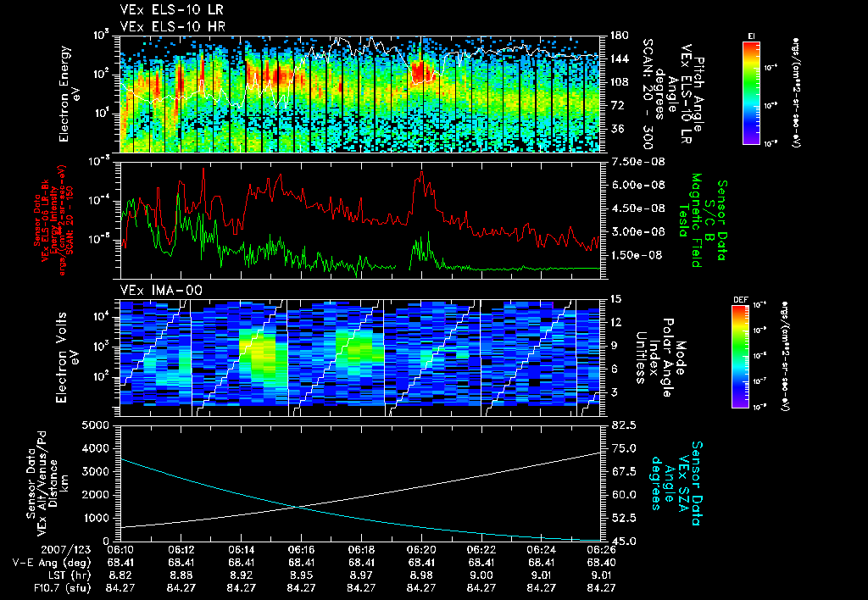Click the 06:20 time tick label

[421, 550]
